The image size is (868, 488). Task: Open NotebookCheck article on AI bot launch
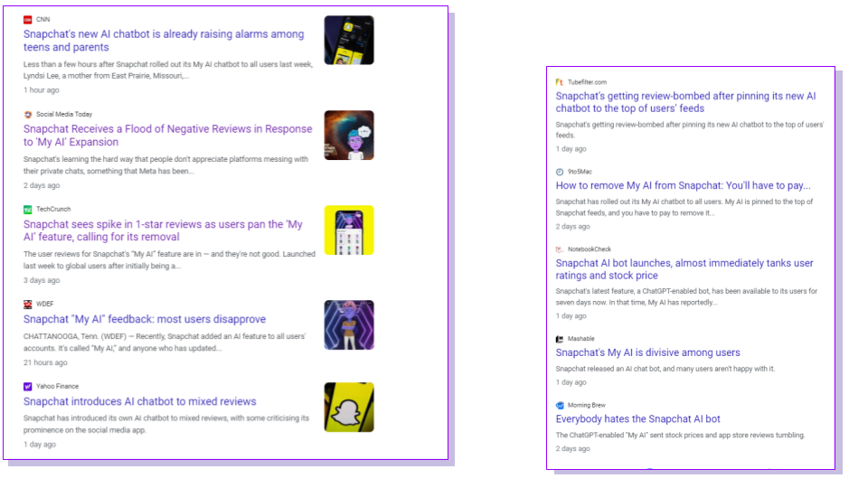pos(684,269)
